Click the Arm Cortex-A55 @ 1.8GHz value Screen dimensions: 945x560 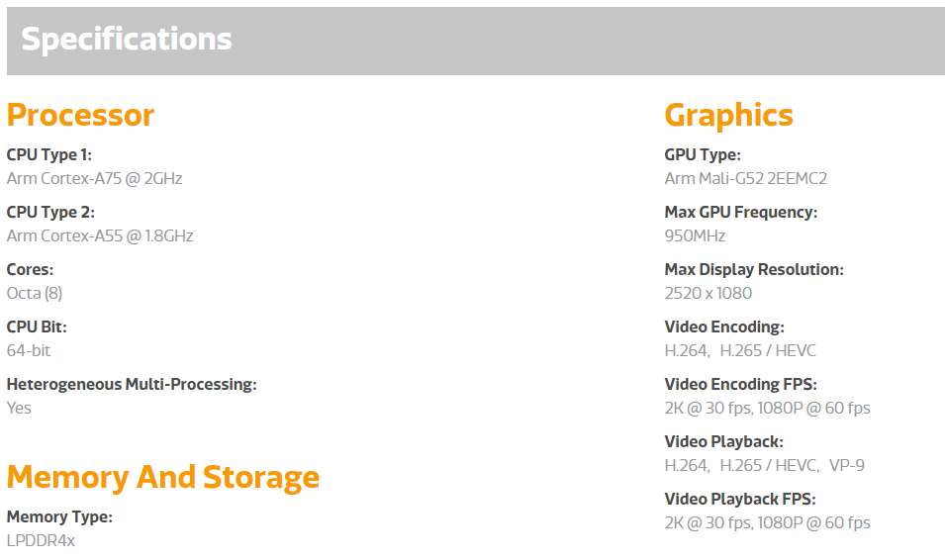click(x=99, y=235)
